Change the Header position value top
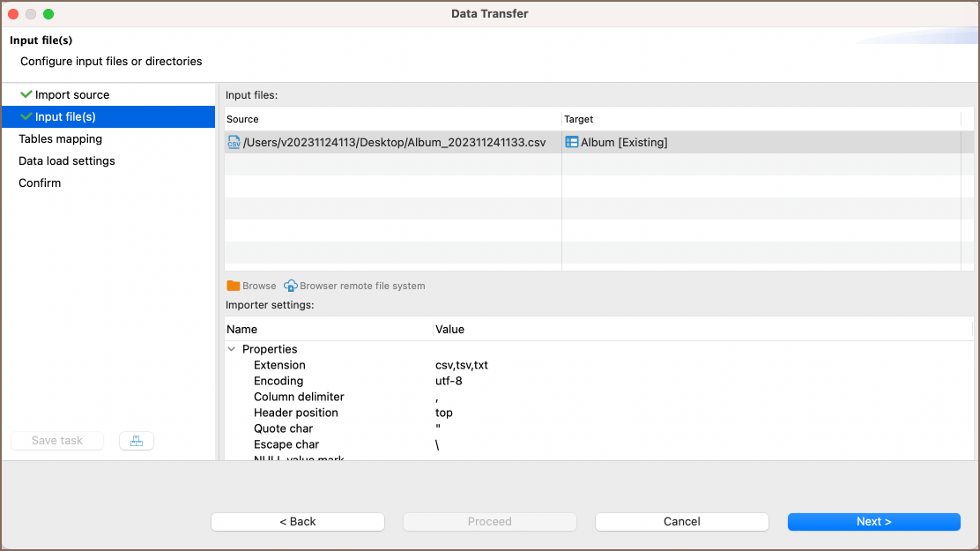This screenshot has height=551, width=980. point(444,413)
